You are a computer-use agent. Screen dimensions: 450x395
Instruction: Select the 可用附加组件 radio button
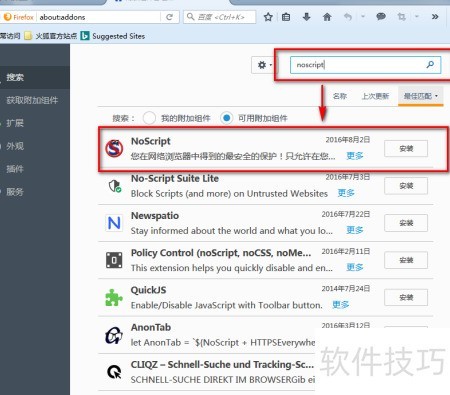226,118
